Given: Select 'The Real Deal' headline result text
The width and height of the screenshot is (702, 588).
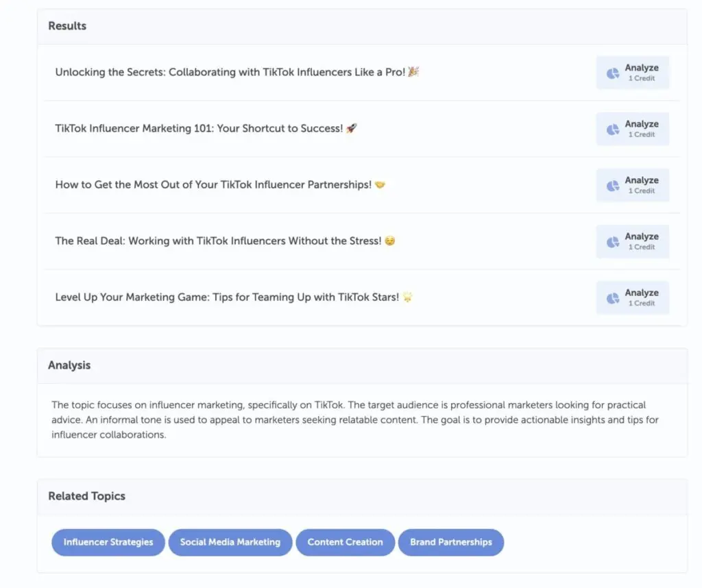Looking at the screenshot, I should pyautogui.click(x=218, y=241).
